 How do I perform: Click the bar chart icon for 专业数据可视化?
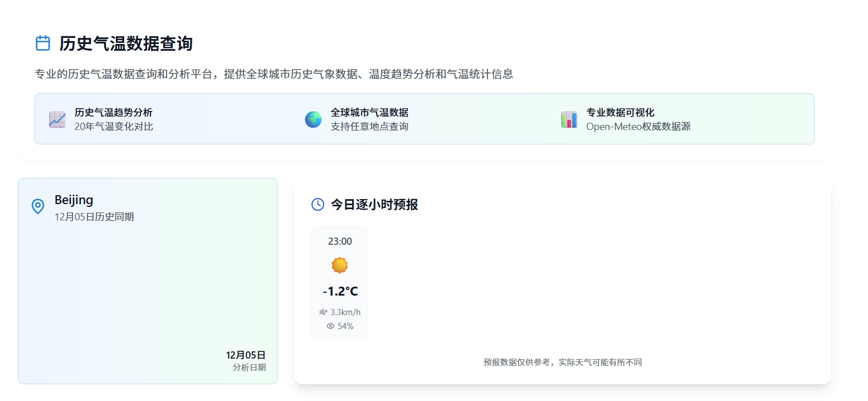pos(569,119)
